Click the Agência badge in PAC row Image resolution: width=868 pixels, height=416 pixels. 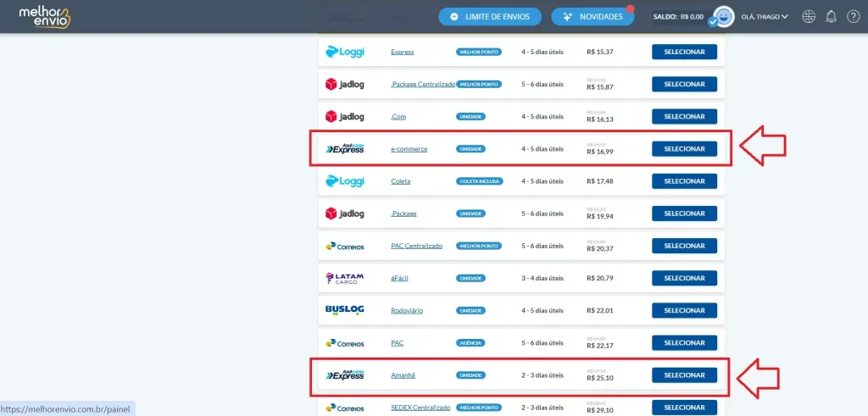pyautogui.click(x=470, y=343)
